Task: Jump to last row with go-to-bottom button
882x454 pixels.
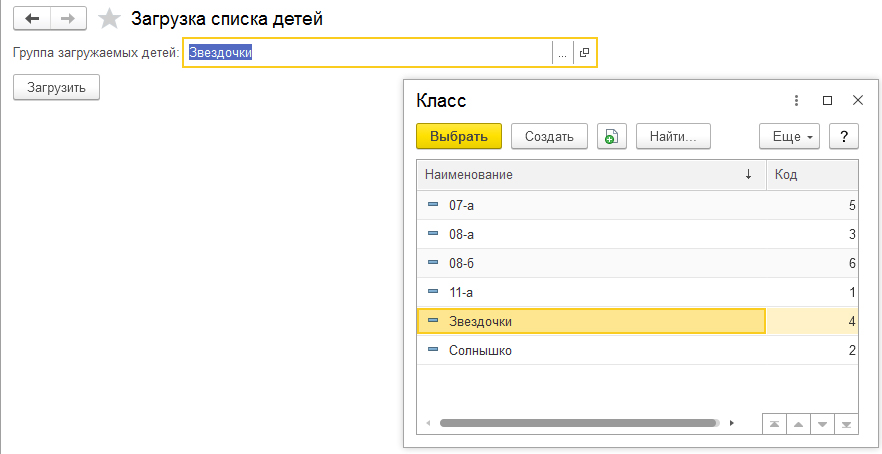Action: point(847,424)
